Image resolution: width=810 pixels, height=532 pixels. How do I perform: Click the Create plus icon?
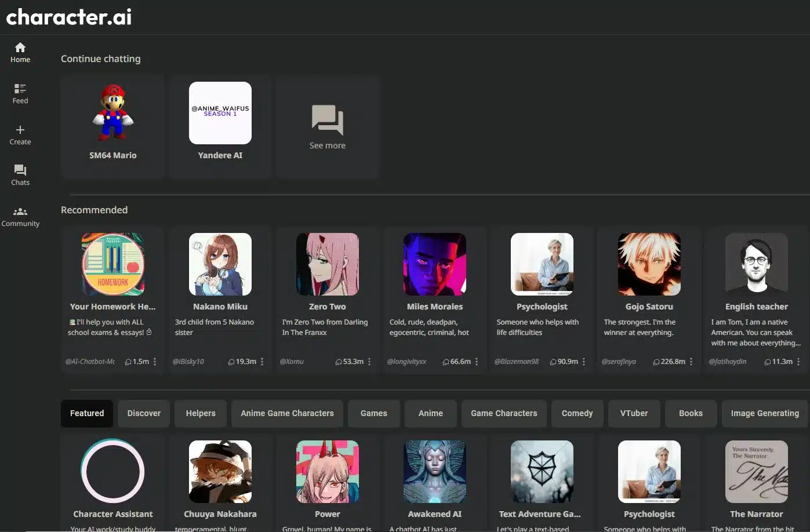20,130
